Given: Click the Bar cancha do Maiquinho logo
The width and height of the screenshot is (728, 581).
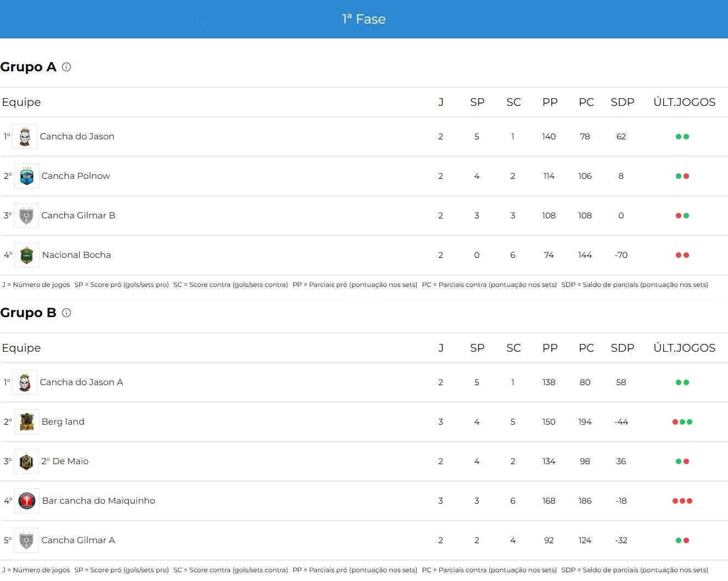Looking at the screenshot, I should pos(27,501).
